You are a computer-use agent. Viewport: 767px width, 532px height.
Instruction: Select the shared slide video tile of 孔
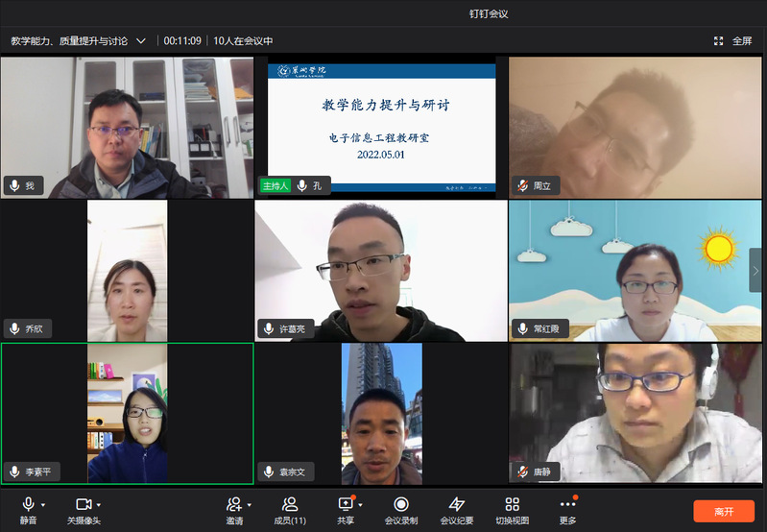coord(381,125)
